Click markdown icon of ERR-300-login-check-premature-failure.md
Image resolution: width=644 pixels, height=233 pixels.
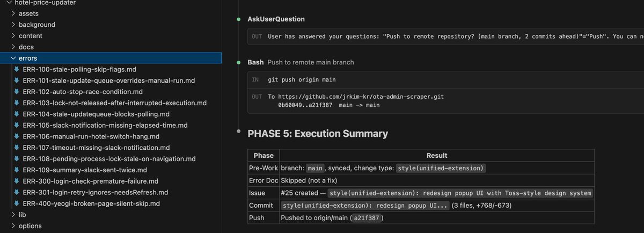click(x=17, y=181)
